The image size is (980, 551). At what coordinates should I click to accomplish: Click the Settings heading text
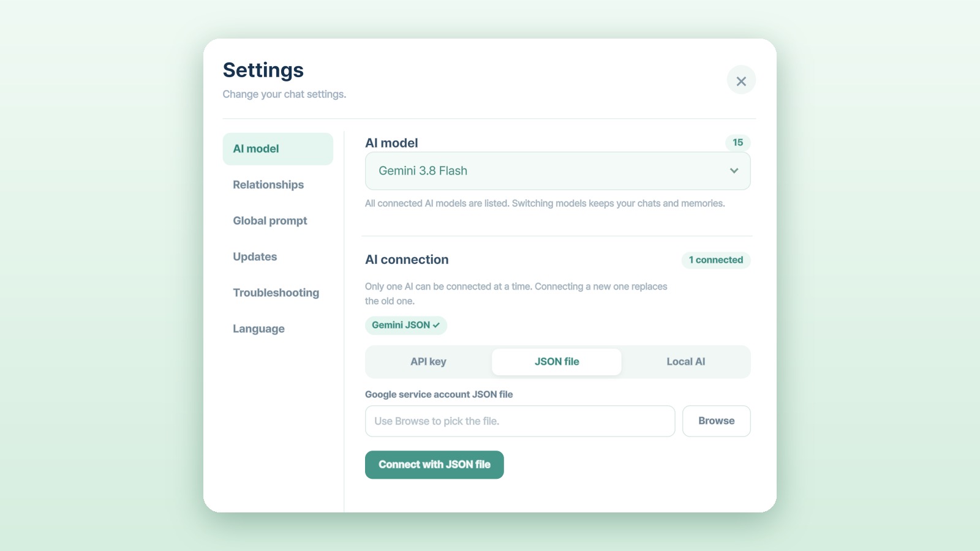pyautogui.click(x=263, y=70)
